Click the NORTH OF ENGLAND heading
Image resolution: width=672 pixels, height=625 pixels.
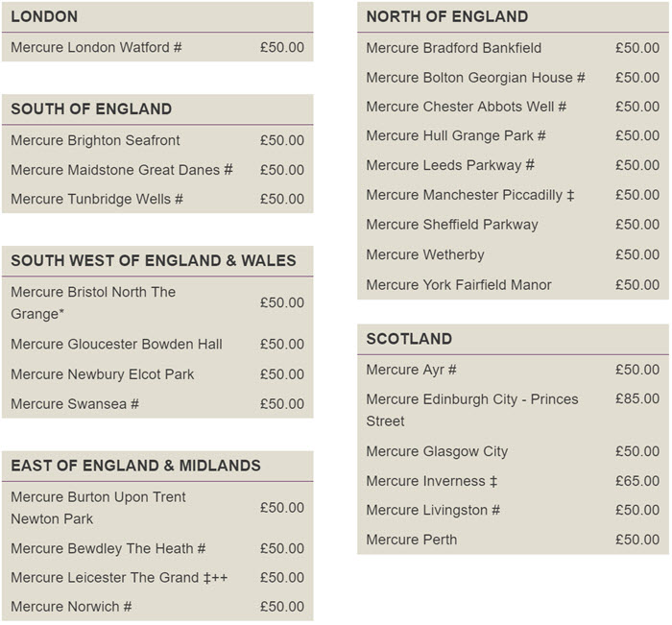coord(447,16)
